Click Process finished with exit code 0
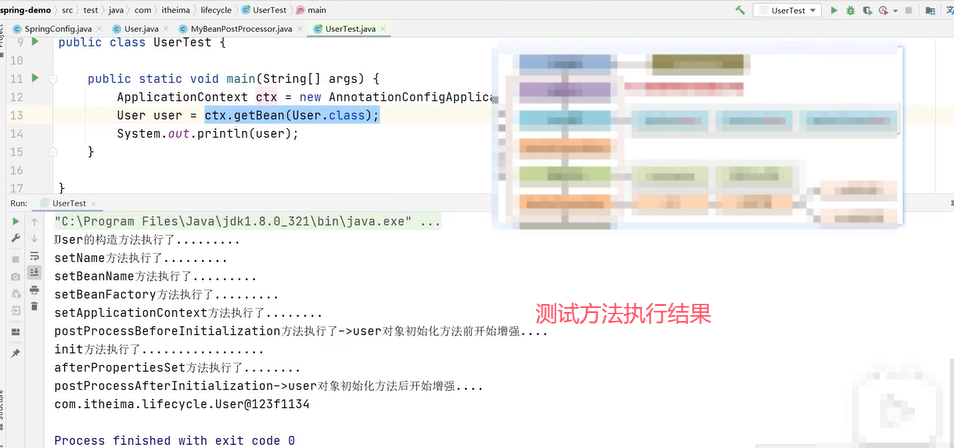The height and width of the screenshot is (448, 954). [x=175, y=440]
